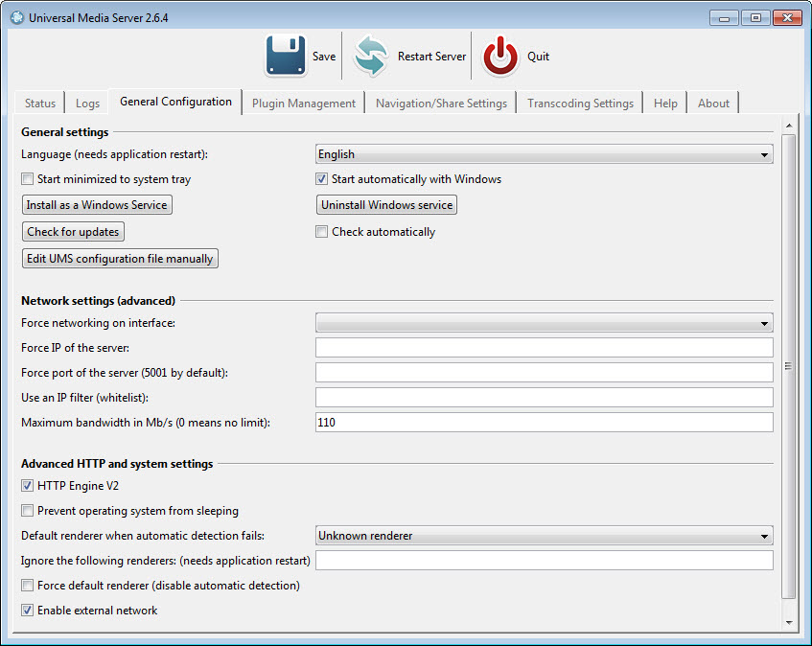Open the Language dropdown showing English

545,154
